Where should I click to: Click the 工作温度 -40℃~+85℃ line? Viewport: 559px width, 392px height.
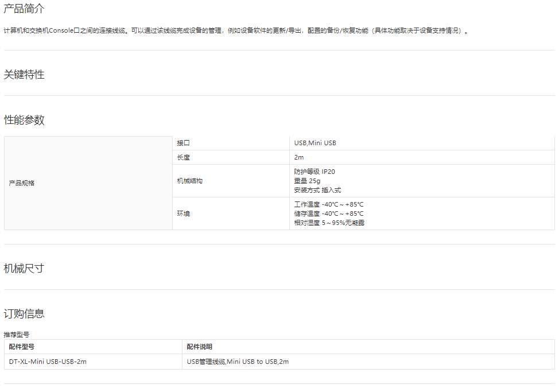[329, 204]
